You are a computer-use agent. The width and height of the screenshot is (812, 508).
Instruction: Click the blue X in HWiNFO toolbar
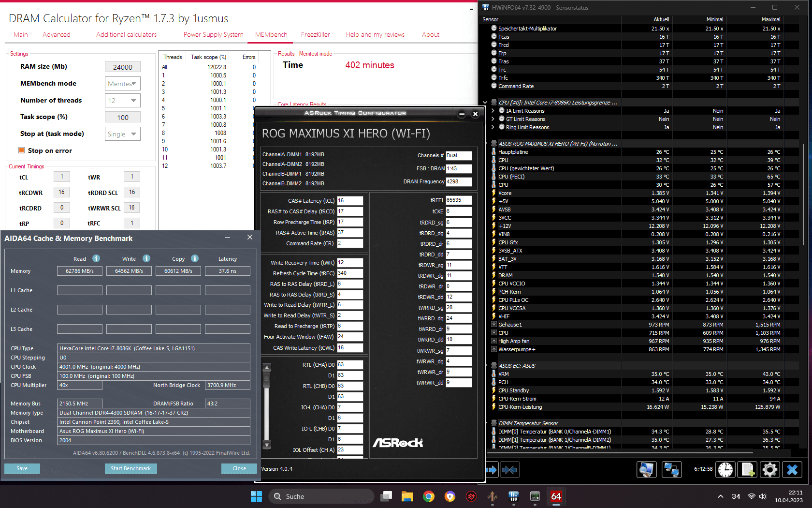tap(792, 469)
